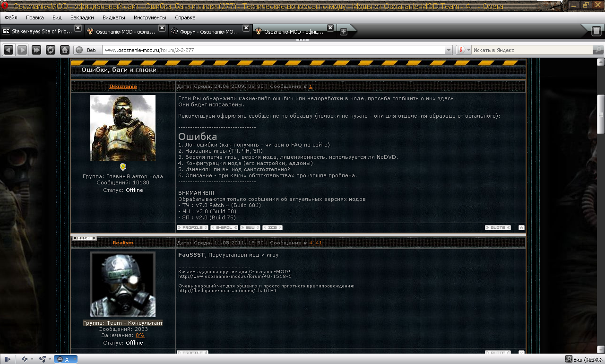The width and height of the screenshot is (605, 364).
Task: Close the second Osoznanie-MOD - офиц tab
Action: pos(162,28)
